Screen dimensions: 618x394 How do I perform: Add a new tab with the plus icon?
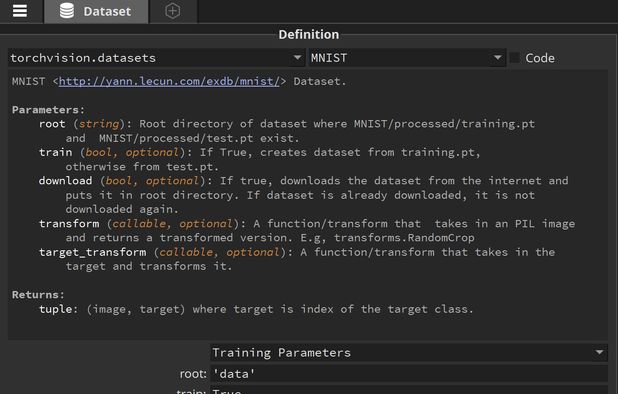[172, 11]
